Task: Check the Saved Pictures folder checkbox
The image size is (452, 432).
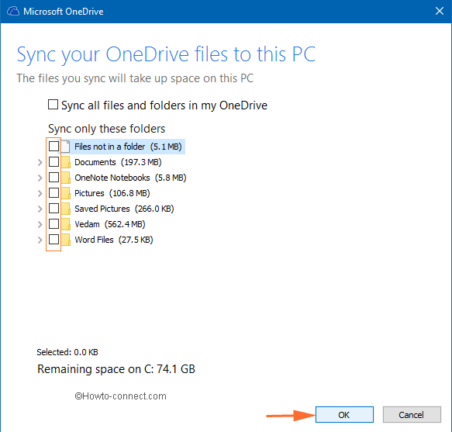Action: point(54,208)
